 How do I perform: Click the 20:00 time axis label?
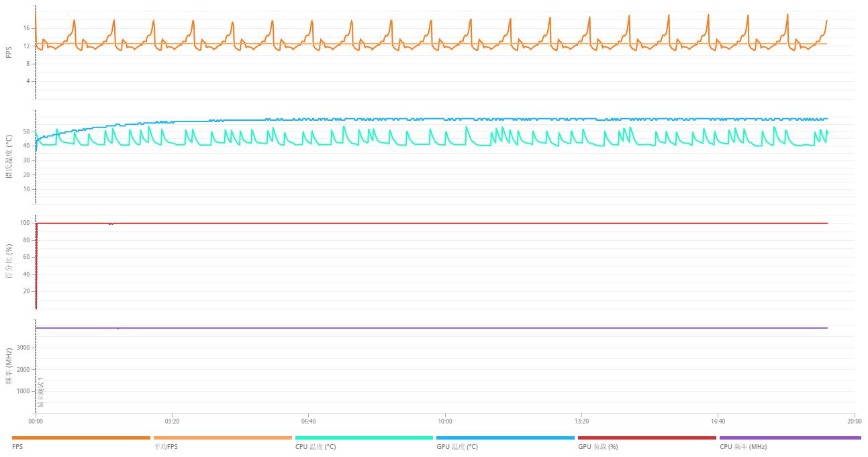pyautogui.click(x=854, y=421)
